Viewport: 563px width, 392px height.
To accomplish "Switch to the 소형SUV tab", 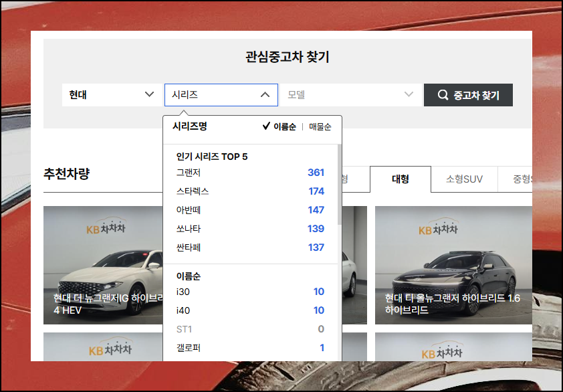I will [x=464, y=179].
